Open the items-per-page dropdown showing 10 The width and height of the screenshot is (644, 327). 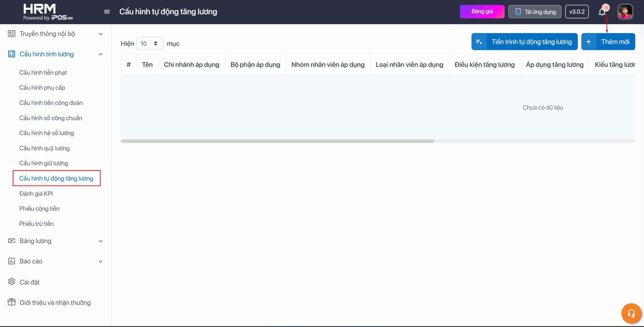pos(149,44)
